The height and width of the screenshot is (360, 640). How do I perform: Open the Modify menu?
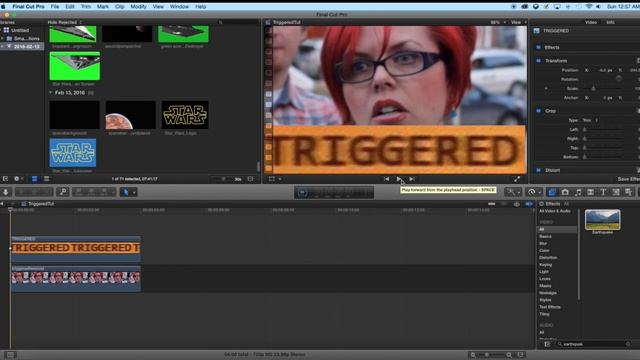click(x=138, y=7)
